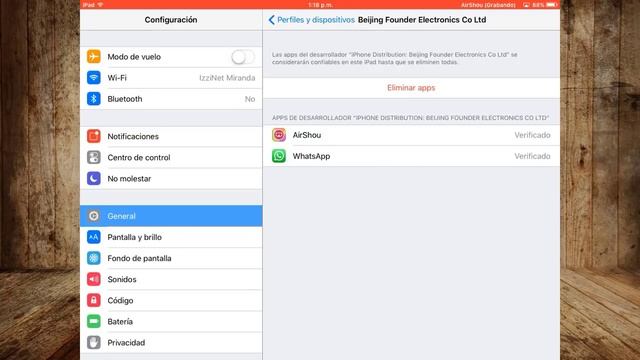Open Batería settings
Screen dimensions: 640x360
click(171, 322)
